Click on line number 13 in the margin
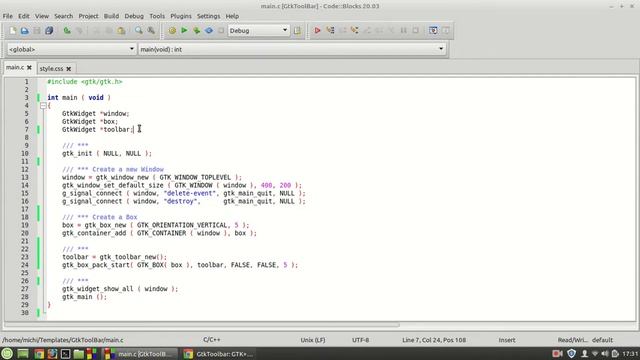Screen dimensions: 640x360 tap(24, 177)
